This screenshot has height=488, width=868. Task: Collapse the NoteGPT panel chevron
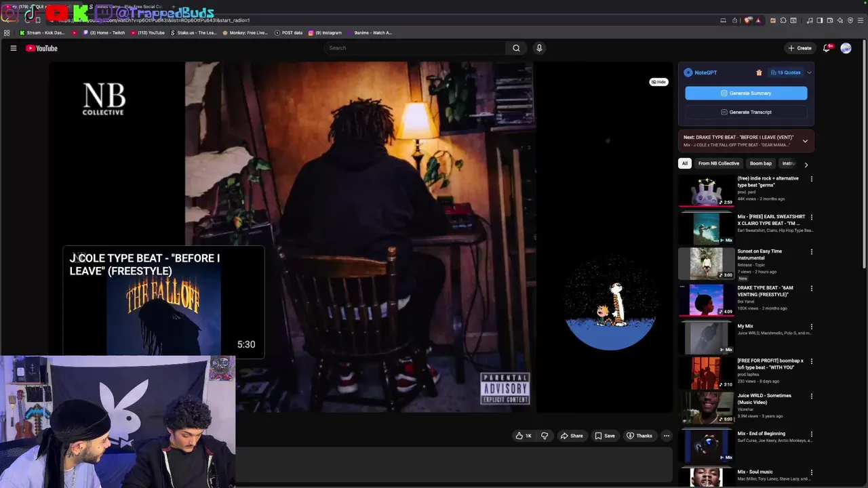pyautogui.click(x=809, y=73)
